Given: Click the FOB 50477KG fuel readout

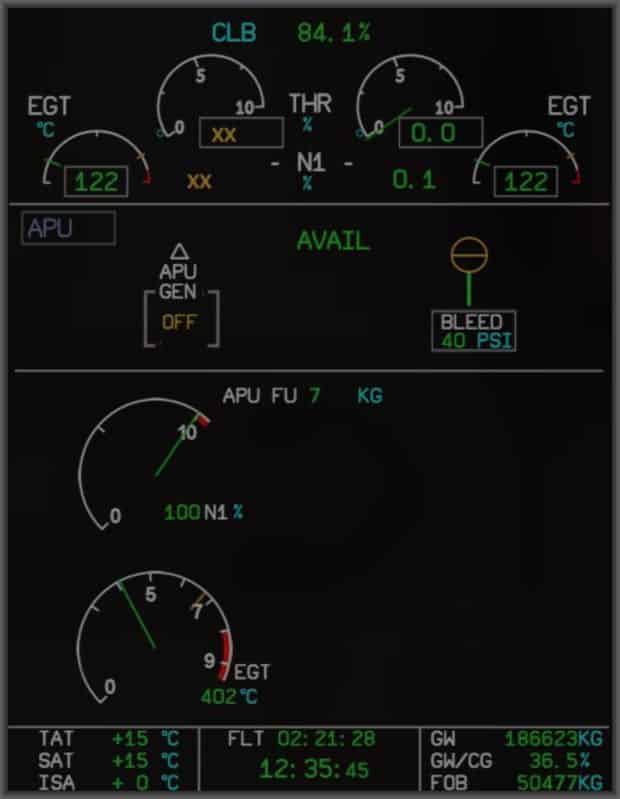Looking at the screenshot, I should tap(516, 782).
